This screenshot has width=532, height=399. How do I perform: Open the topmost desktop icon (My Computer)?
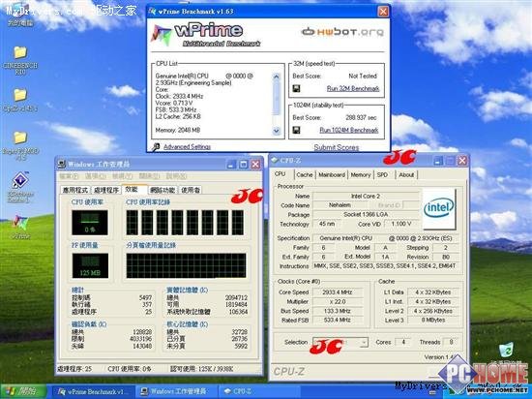coord(20,11)
